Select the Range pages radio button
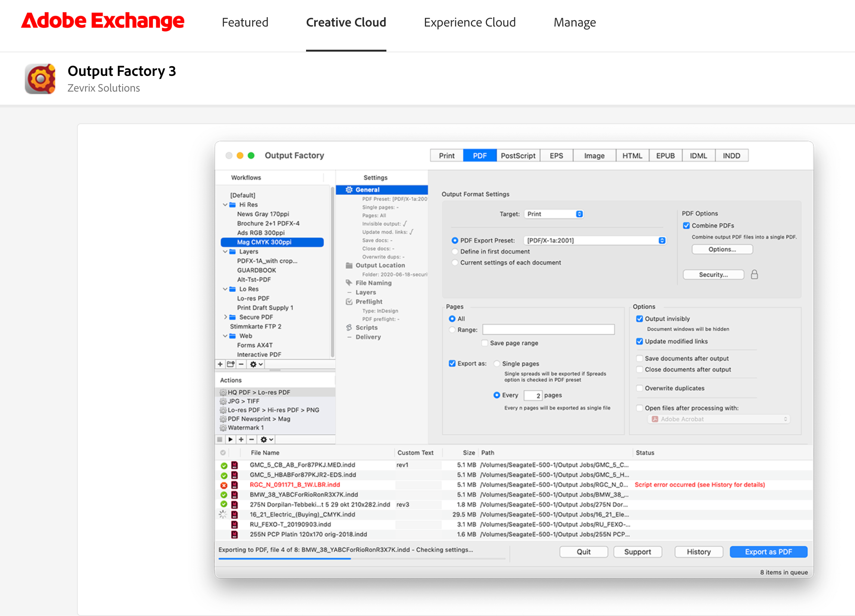 [x=452, y=330]
